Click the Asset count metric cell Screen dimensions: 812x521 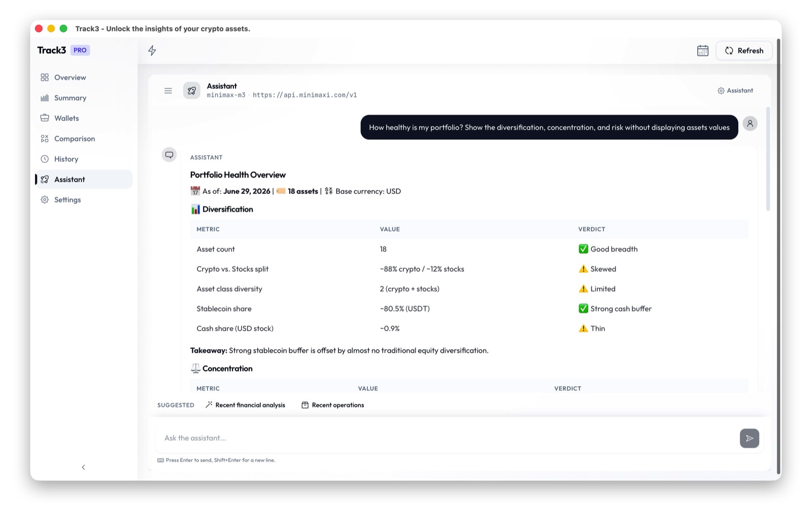click(216, 249)
